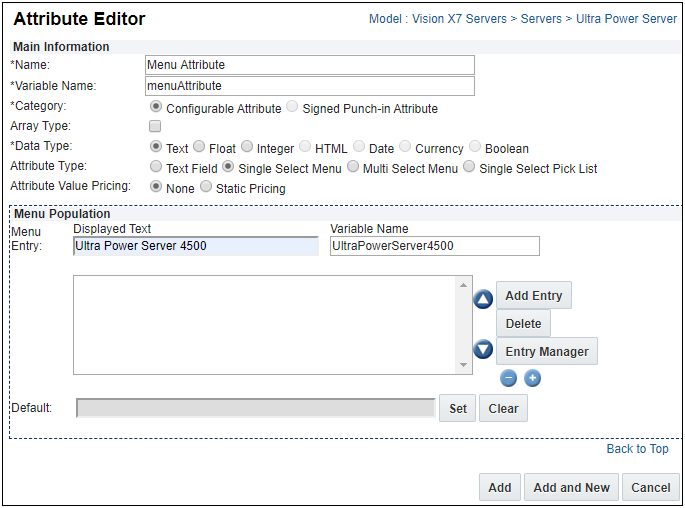Image resolution: width=685 pixels, height=508 pixels.
Task: Select None for Attribute Value Pricing
Action: click(156, 187)
